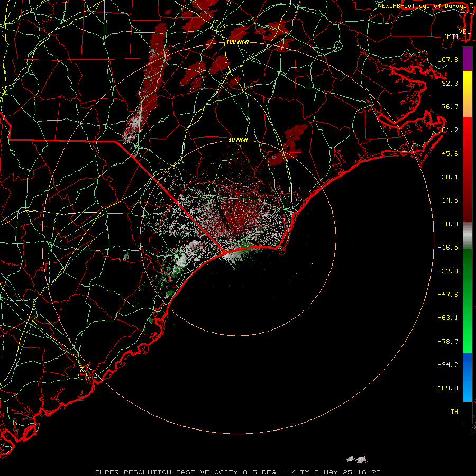Click the 100 NMI range ring label
This screenshot has width=476, height=476.
coord(237,42)
